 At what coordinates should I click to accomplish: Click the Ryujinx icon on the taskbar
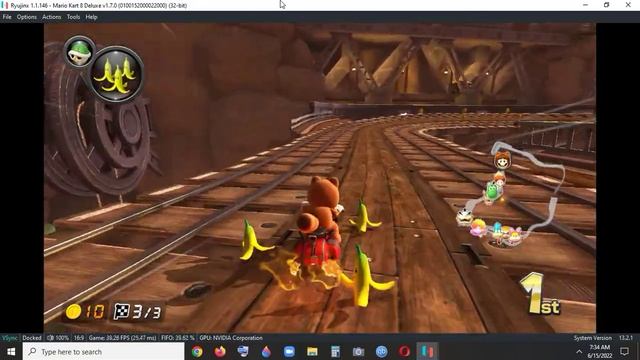click(427, 351)
